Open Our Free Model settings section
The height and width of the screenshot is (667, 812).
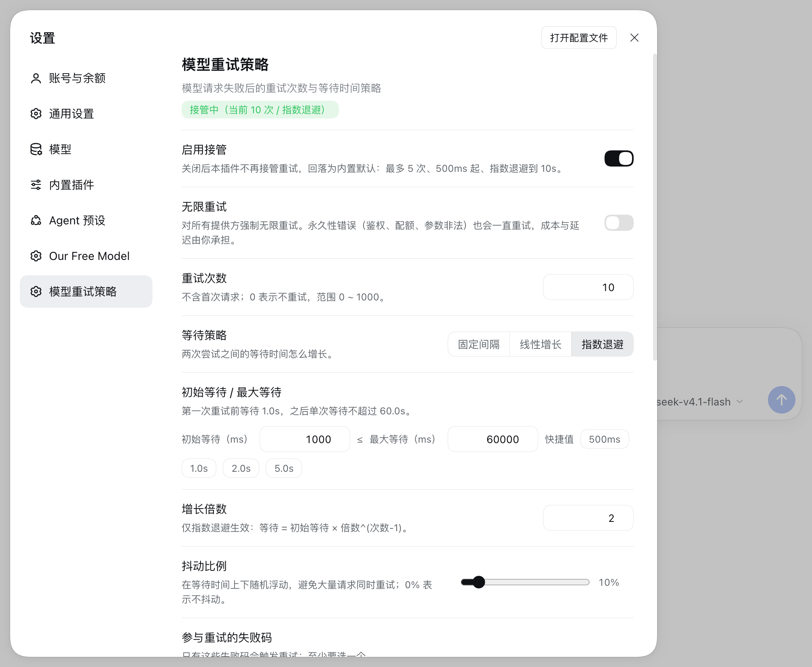86,256
